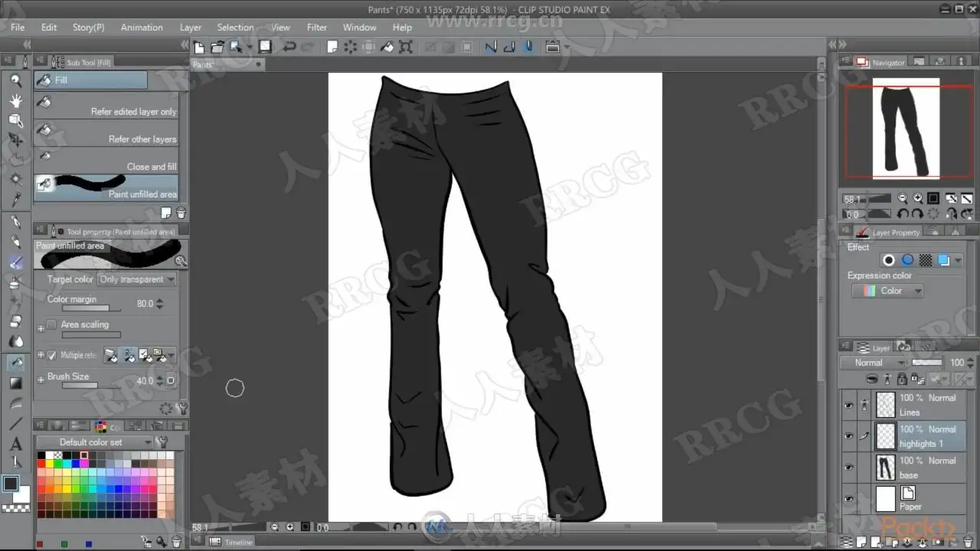This screenshot has height=551, width=980.
Task: Open the layer blending mode Normal dropdown
Action: click(874, 363)
